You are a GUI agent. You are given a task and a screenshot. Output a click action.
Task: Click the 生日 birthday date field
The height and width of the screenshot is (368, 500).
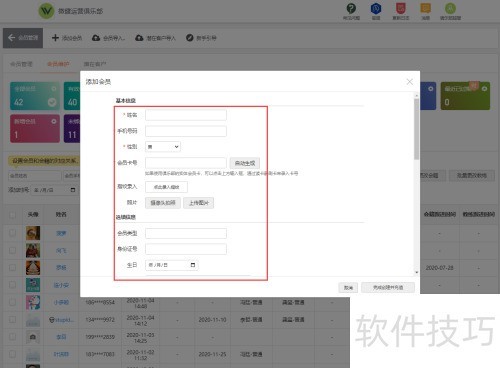pyautogui.click(x=172, y=265)
